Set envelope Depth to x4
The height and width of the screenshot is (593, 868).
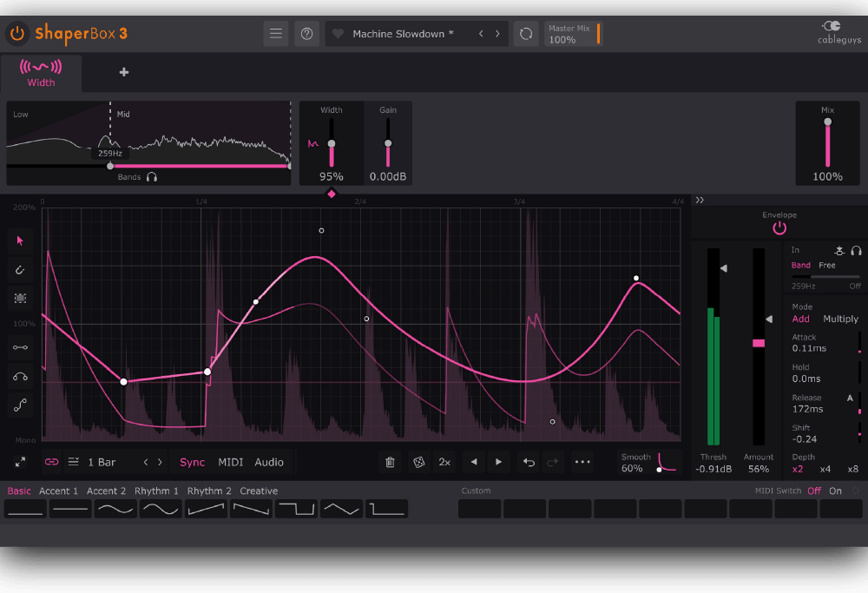click(x=825, y=469)
